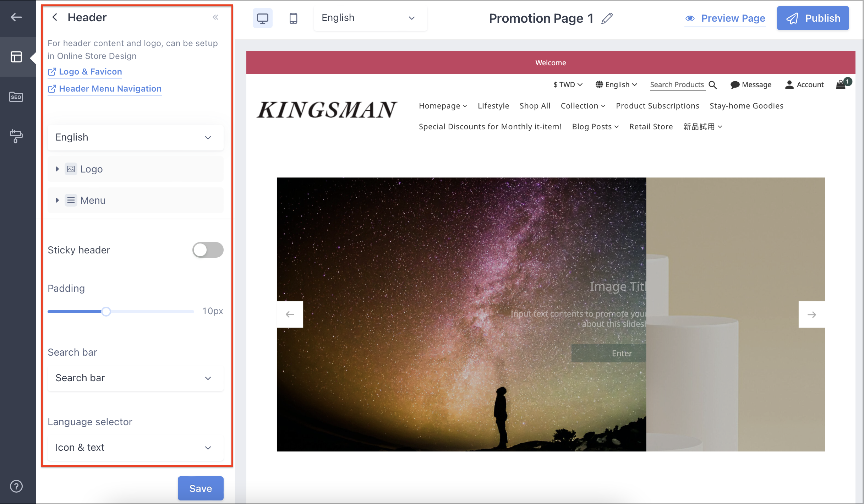Open Logo & Favicon link
Screen dimensions: 864x504
(x=85, y=72)
